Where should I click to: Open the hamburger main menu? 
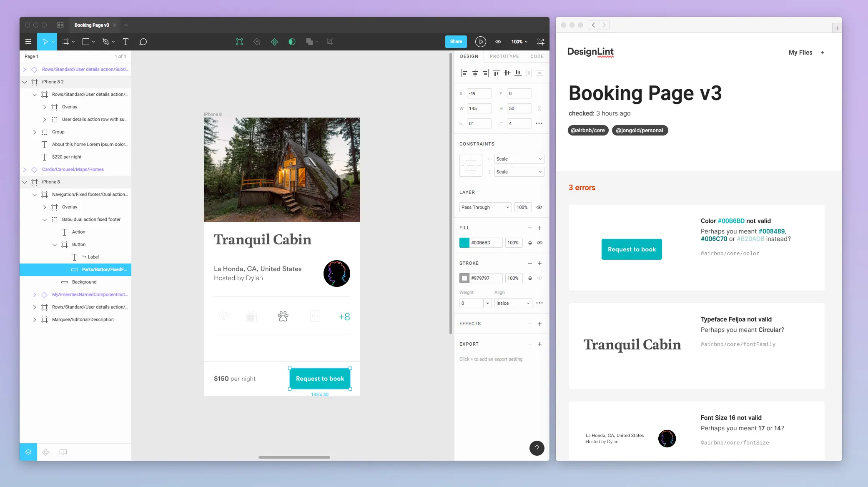28,42
